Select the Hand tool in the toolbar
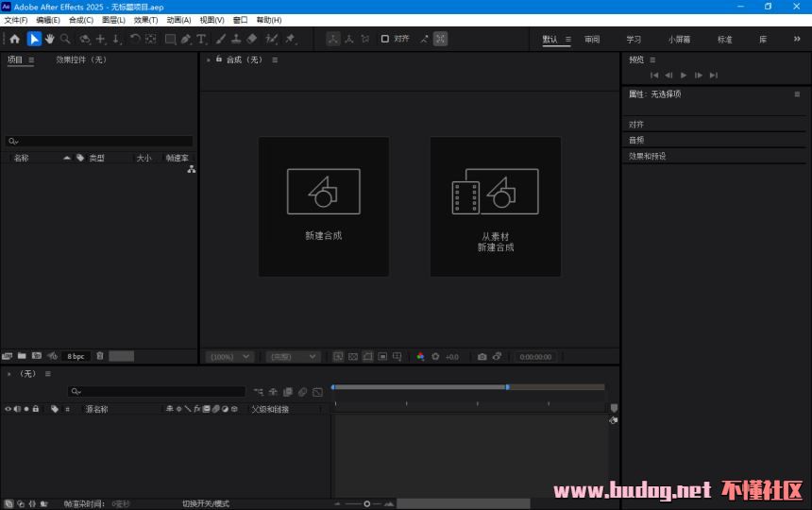Viewport: 812px width, 510px height. coord(49,39)
